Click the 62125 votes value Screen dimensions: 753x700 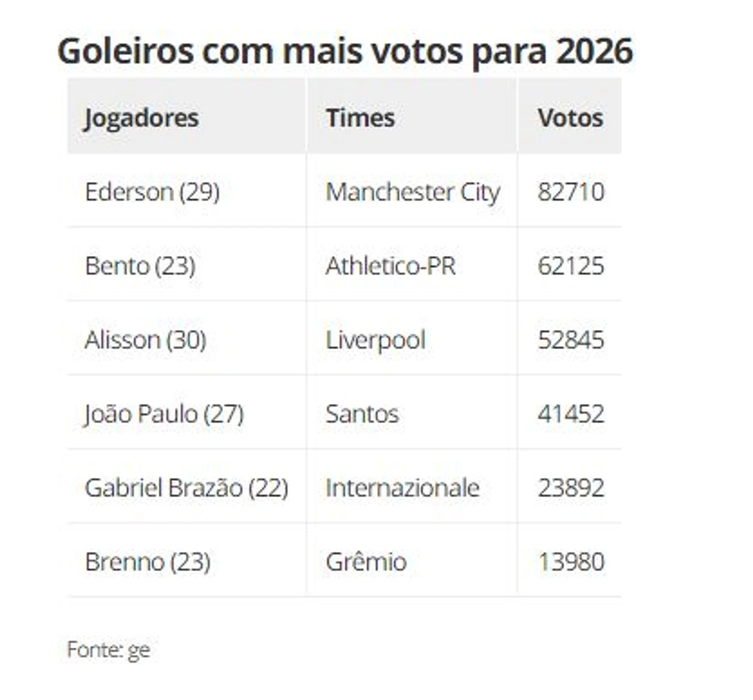point(570,266)
